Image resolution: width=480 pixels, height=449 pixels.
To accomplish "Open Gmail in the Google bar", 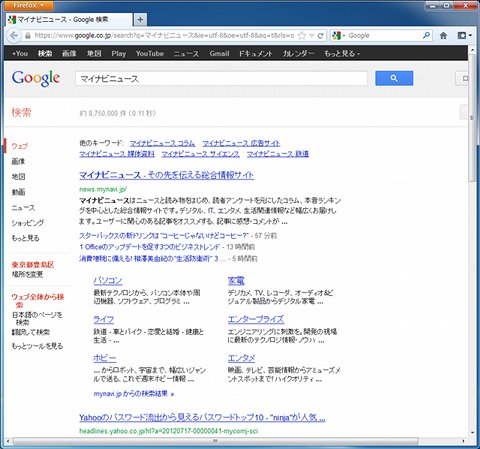I will pyautogui.click(x=219, y=53).
